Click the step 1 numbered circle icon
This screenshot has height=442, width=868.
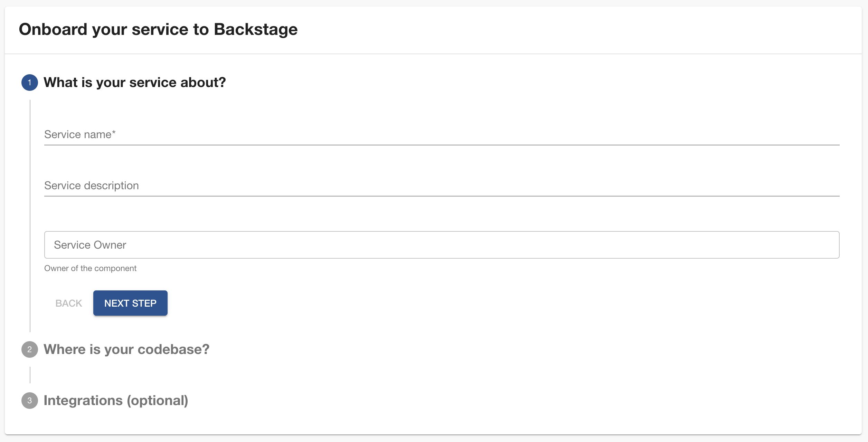(x=30, y=83)
